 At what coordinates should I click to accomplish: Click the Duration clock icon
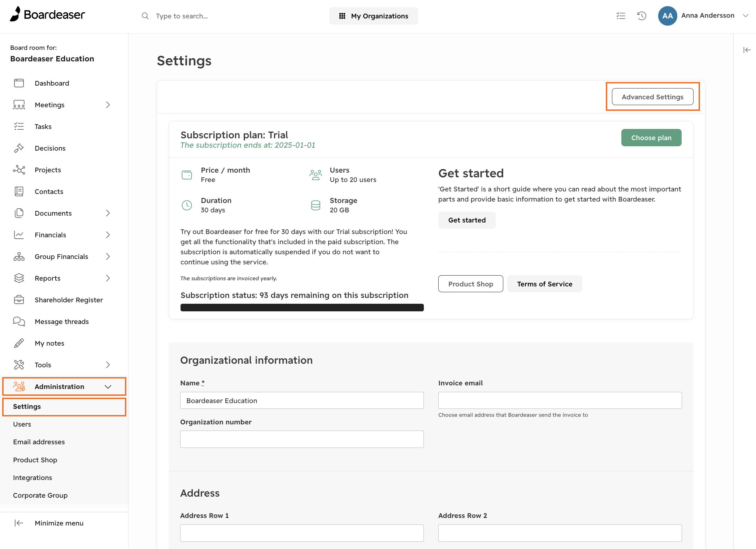[x=187, y=205]
